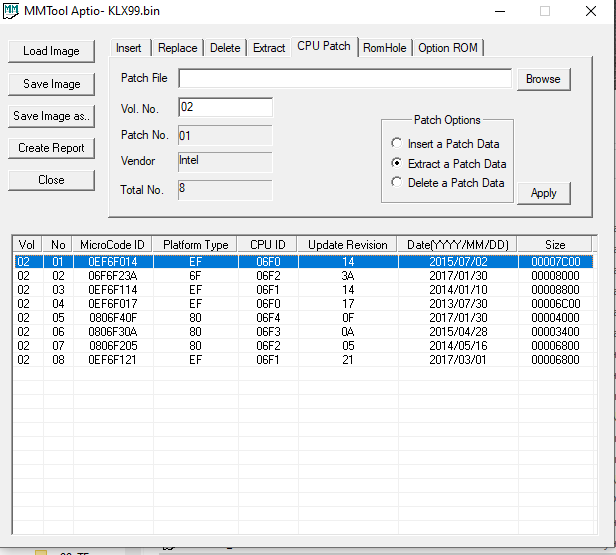Click the Platform Type column header

[195, 245]
